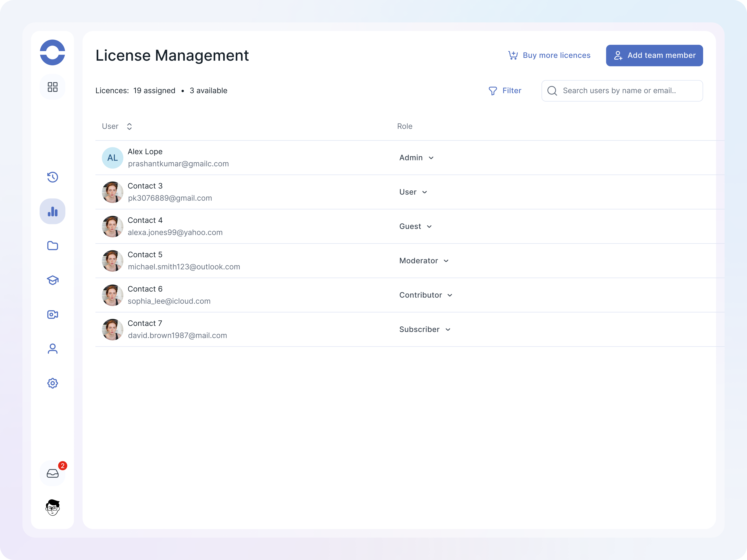Image resolution: width=747 pixels, height=560 pixels.
Task: Click Add team member button
Action: click(x=654, y=55)
